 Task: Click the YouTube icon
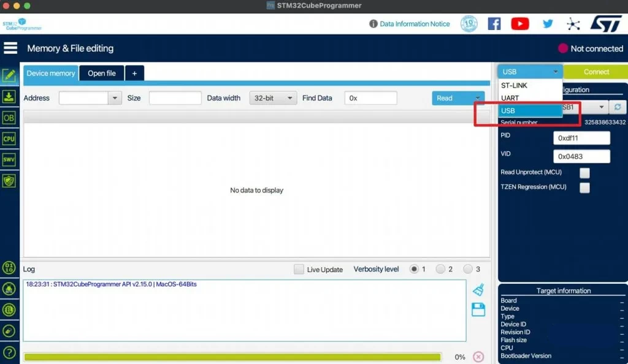click(x=520, y=24)
